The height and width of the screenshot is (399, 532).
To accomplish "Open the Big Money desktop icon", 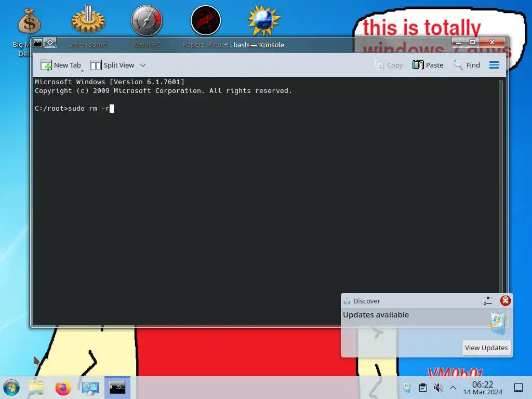I will (29, 21).
